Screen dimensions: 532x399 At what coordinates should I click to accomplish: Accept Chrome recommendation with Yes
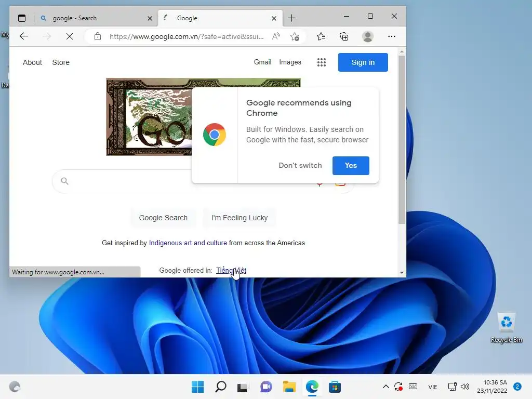[x=351, y=166]
